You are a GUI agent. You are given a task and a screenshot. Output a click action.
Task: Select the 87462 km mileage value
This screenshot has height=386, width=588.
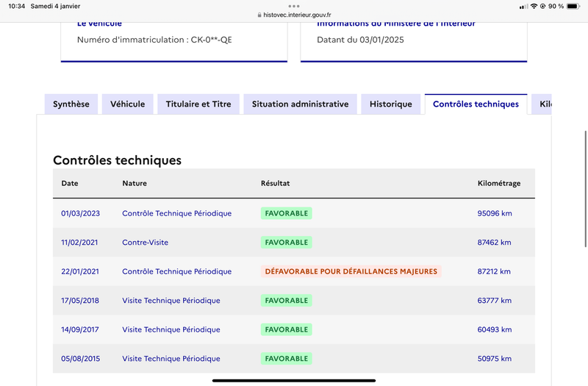494,243
